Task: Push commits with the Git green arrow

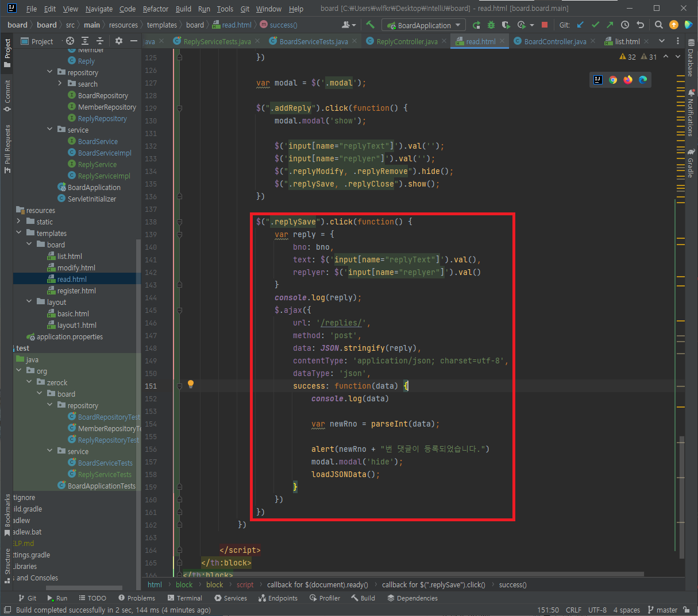Action: point(610,25)
